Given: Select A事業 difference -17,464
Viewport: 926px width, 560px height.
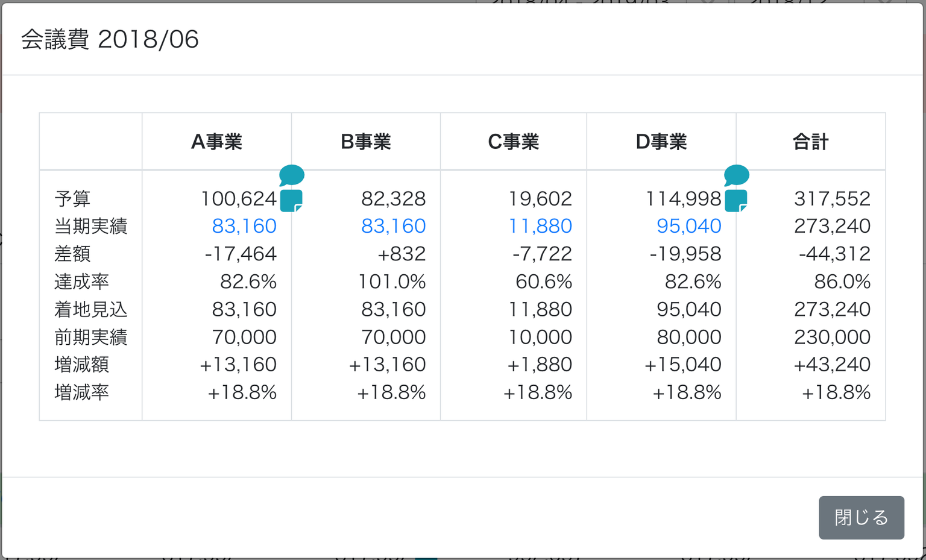Looking at the screenshot, I should pos(241,254).
